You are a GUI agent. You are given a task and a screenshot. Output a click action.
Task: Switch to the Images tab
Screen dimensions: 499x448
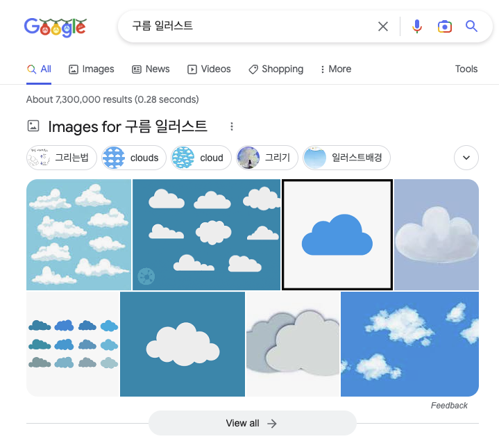click(x=92, y=69)
